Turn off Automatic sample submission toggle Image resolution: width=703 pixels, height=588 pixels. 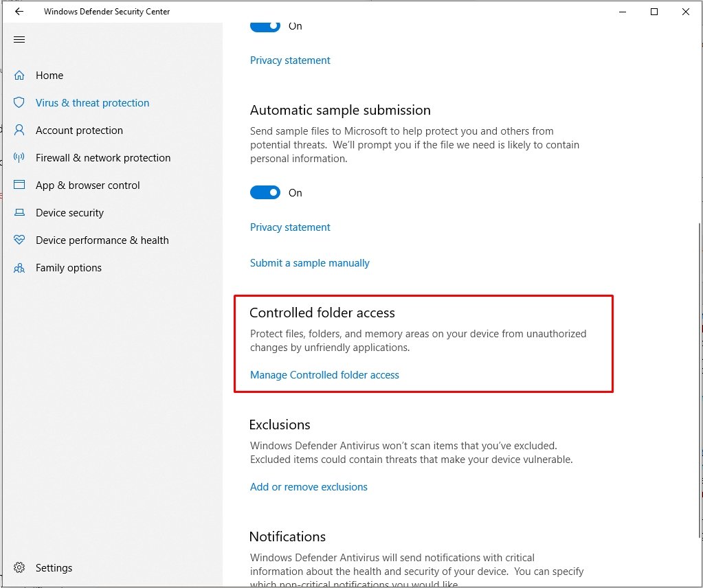[x=265, y=193]
